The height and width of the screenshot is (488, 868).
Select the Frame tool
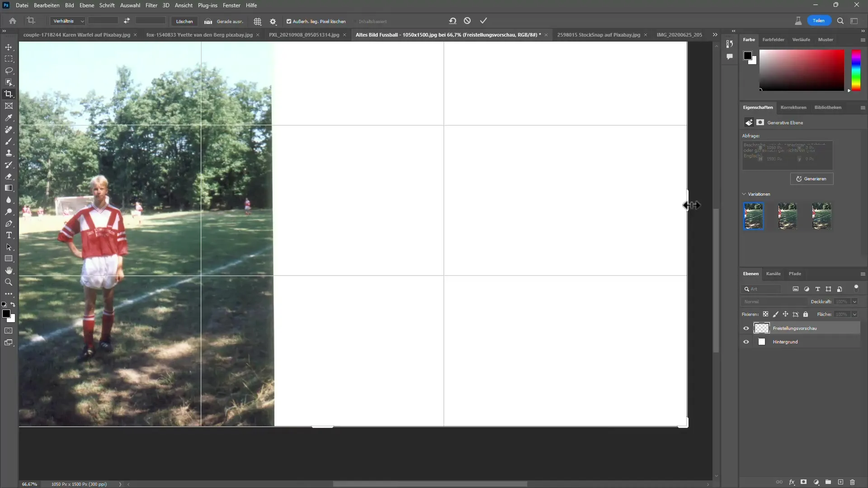pos(9,106)
